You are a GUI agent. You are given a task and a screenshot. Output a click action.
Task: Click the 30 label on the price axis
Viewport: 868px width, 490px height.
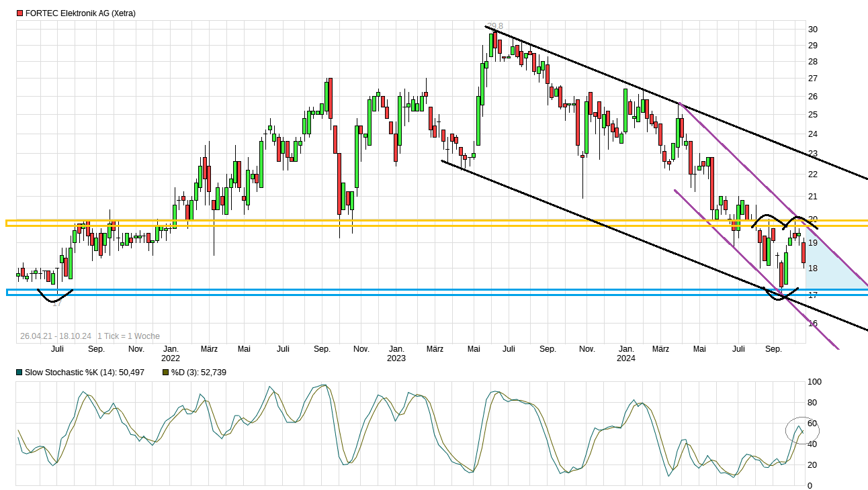click(x=813, y=29)
